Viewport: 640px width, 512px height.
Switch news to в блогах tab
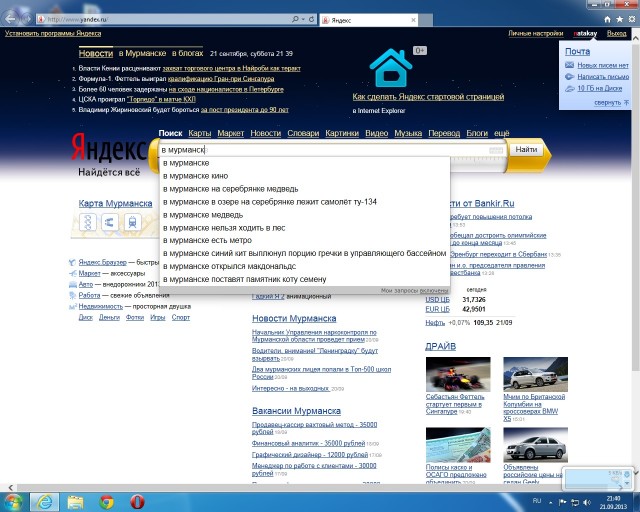(x=187, y=53)
